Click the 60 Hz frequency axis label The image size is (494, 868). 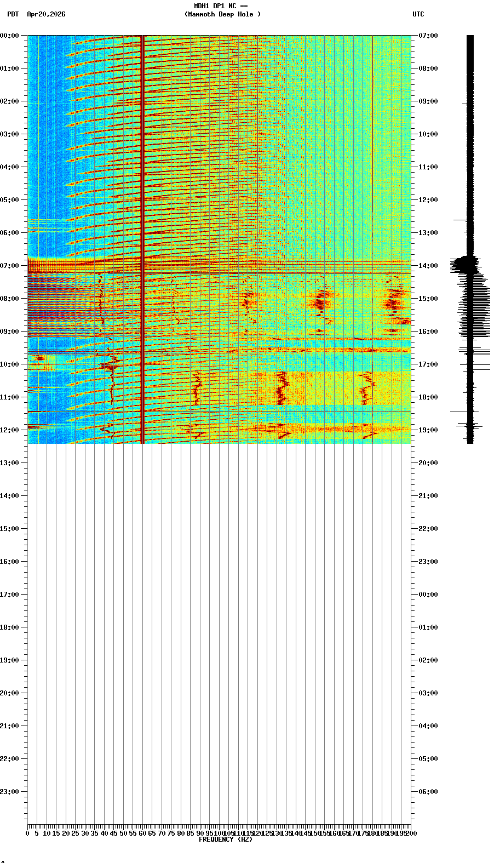(143, 833)
